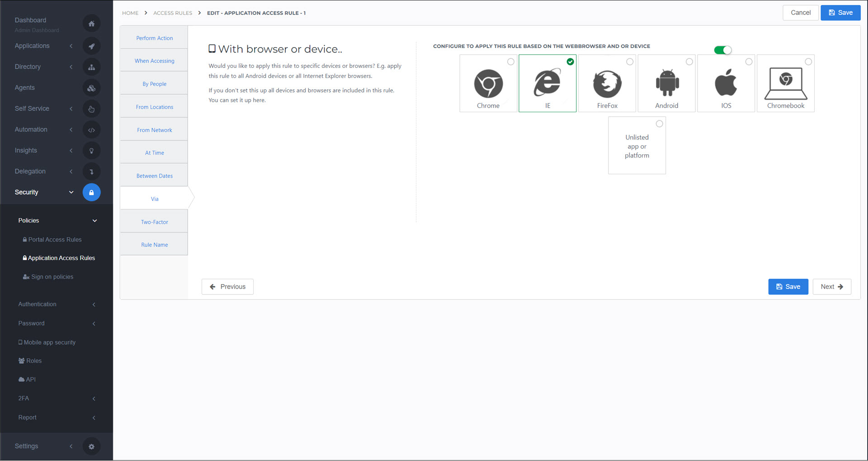This screenshot has width=868, height=461.
Task: Select the IOS apple icon
Action: [x=726, y=82]
